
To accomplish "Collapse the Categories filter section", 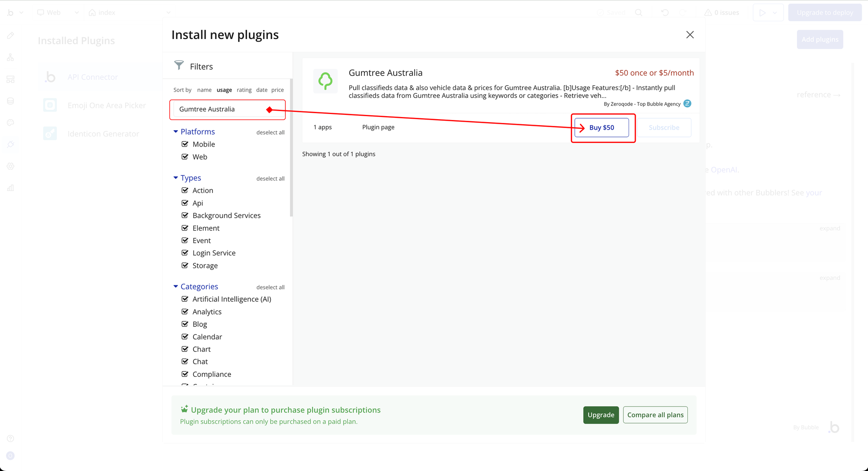I will pyautogui.click(x=175, y=287).
